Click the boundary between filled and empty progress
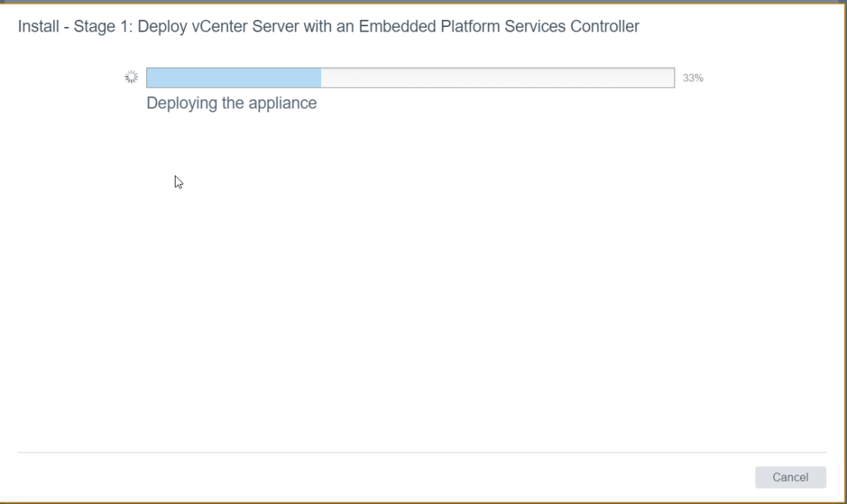 click(x=321, y=78)
